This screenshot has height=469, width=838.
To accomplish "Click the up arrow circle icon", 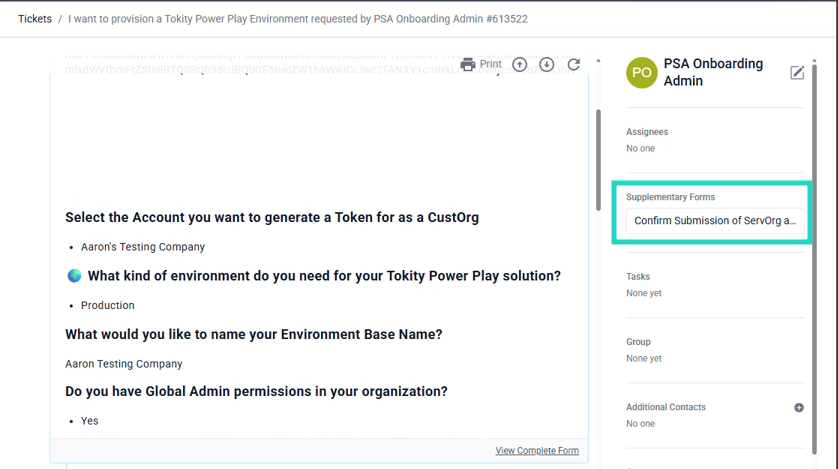I will pos(520,65).
